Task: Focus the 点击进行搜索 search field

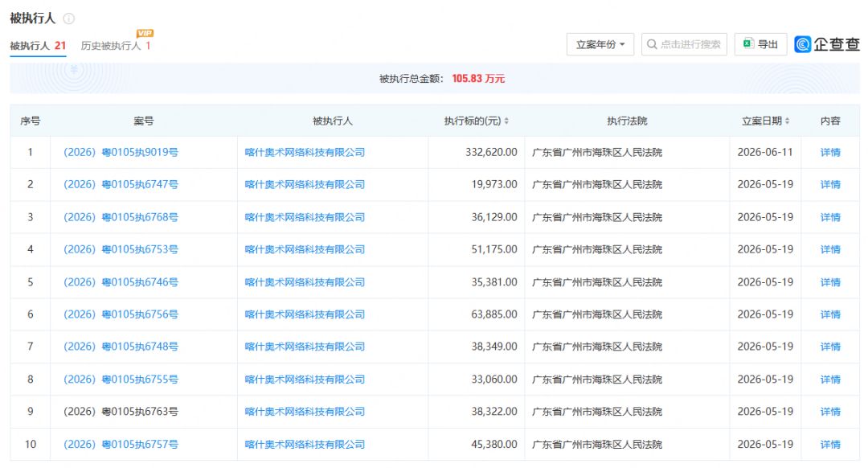Action: [684, 44]
